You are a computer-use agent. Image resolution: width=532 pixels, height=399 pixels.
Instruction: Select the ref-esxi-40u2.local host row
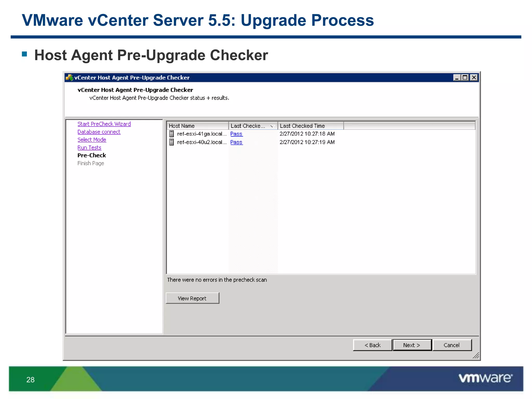tap(321, 142)
